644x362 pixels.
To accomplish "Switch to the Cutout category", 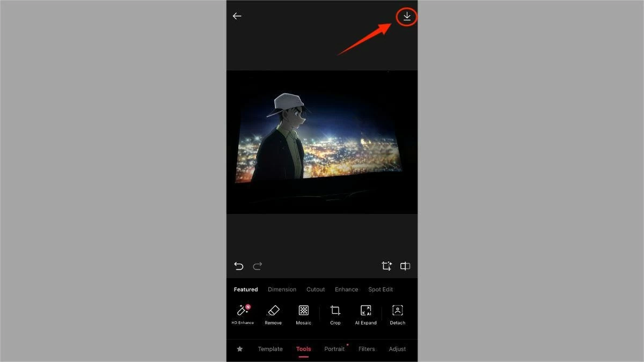I will (316, 290).
